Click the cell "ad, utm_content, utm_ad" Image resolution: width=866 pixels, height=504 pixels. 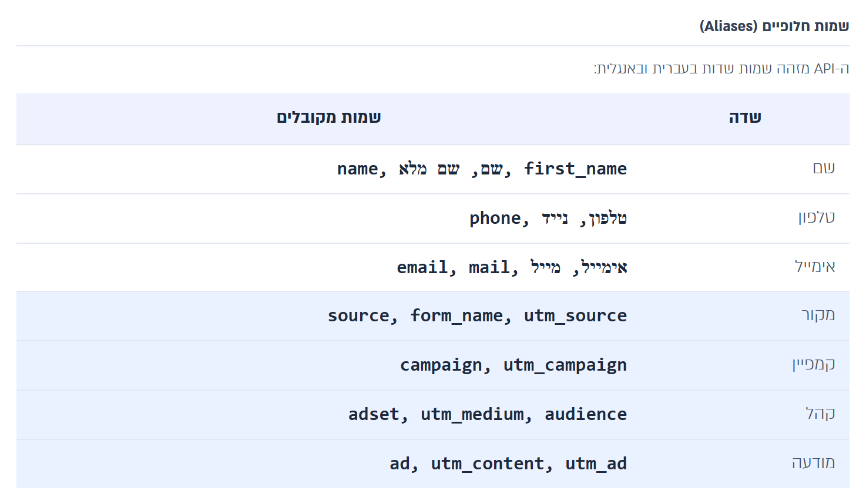329,463
